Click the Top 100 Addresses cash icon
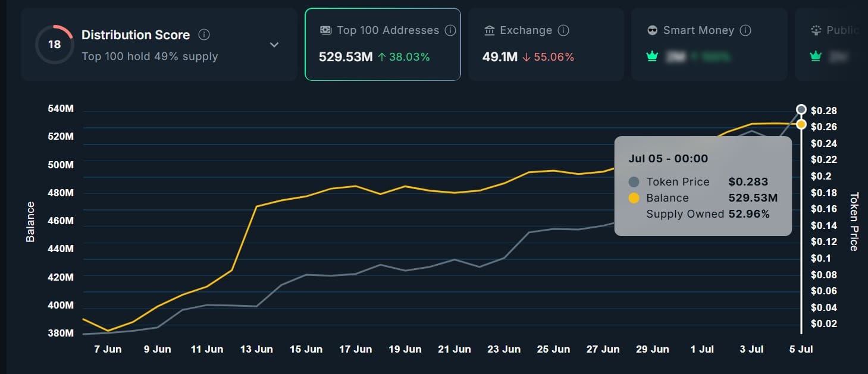The height and width of the screenshot is (374, 868). point(325,30)
